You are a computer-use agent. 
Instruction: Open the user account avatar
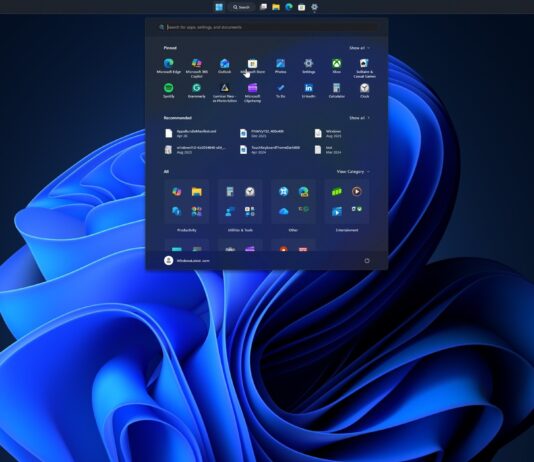168,260
